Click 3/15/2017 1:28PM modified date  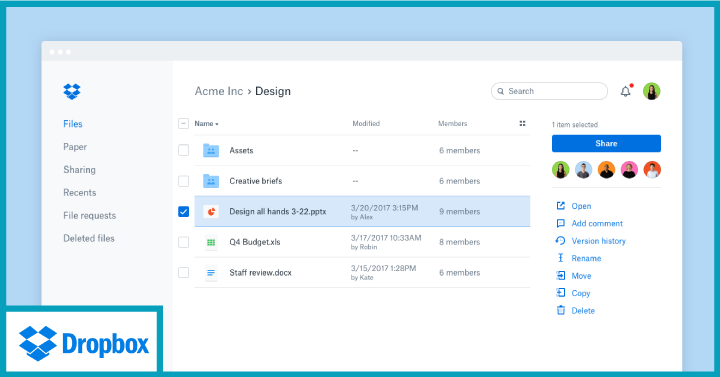tap(383, 268)
